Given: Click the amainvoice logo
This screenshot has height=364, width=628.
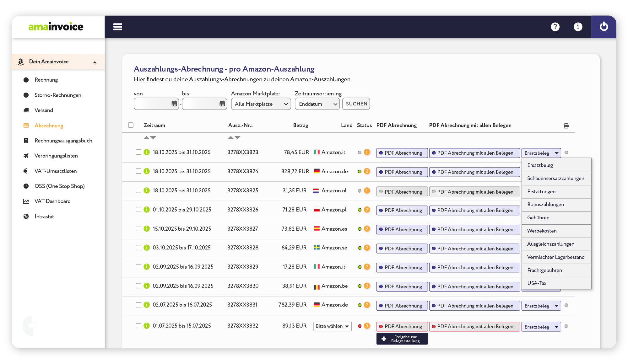Looking at the screenshot, I should click(56, 27).
